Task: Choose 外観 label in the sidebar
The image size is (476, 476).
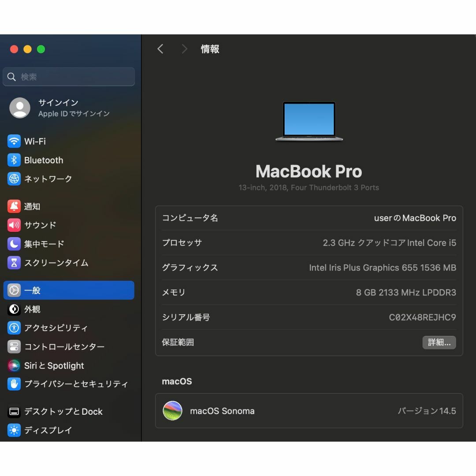Action: point(32,309)
